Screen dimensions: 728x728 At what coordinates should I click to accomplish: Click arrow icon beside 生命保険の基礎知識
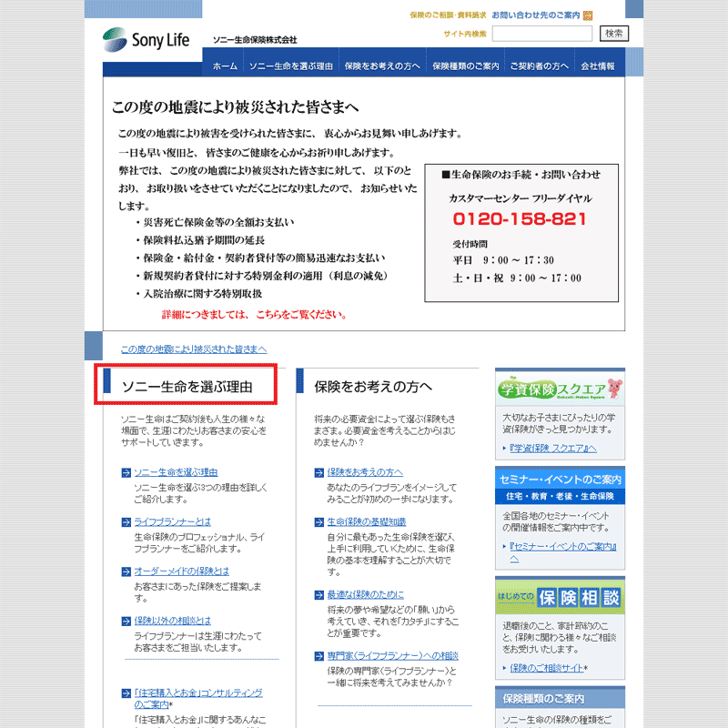[319, 522]
